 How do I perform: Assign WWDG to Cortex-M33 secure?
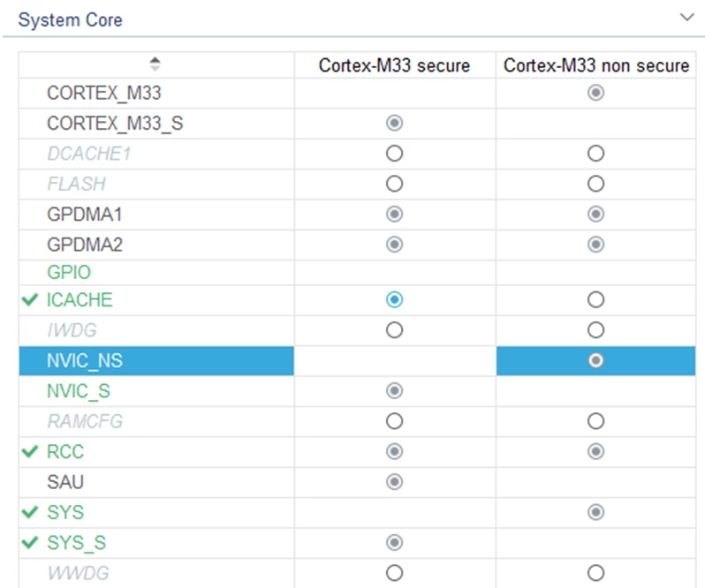coord(394,573)
